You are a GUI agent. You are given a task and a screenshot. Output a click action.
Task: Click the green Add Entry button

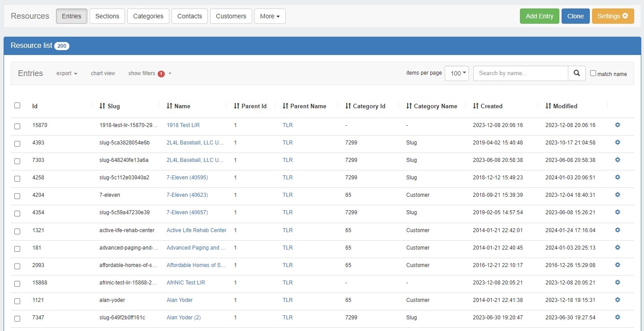point(539,16)
